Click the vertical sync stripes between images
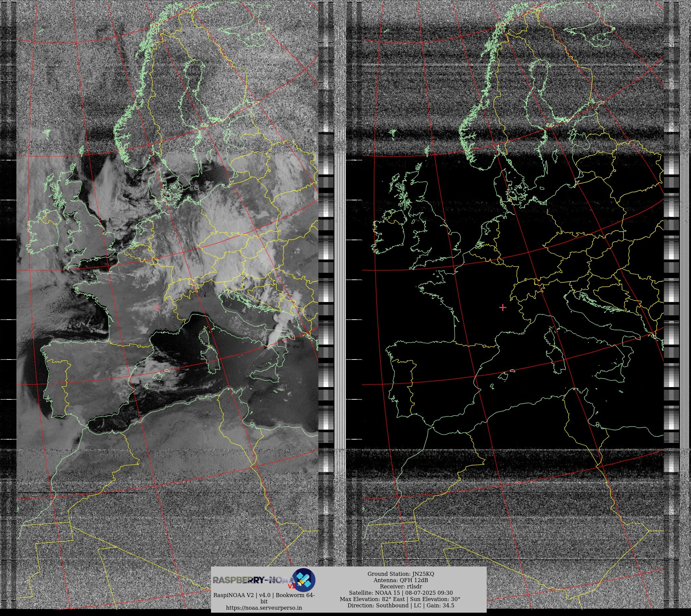Screen dimensions: 691x616 click(340, 305)
